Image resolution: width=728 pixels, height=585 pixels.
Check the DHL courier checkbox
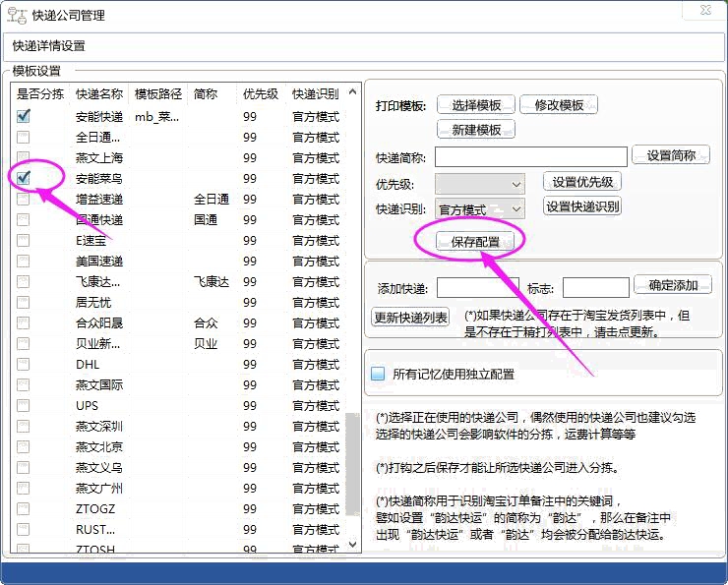click(23, 364)
